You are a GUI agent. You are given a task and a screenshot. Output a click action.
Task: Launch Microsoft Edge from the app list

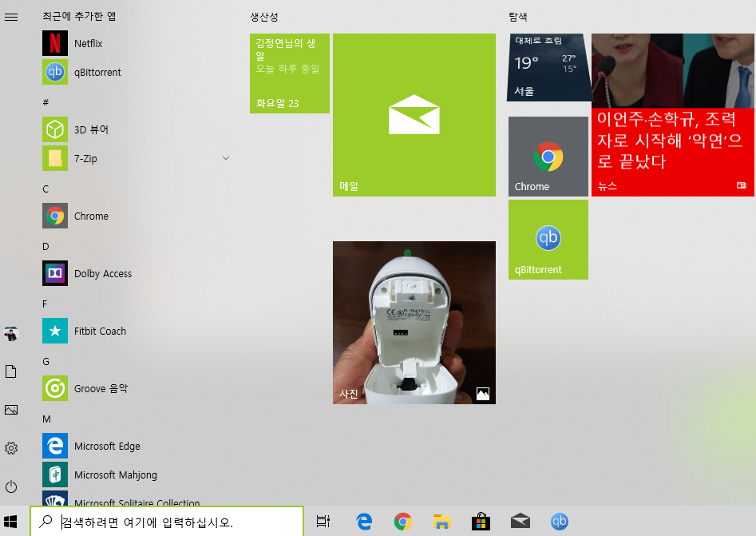click(136, 447)
